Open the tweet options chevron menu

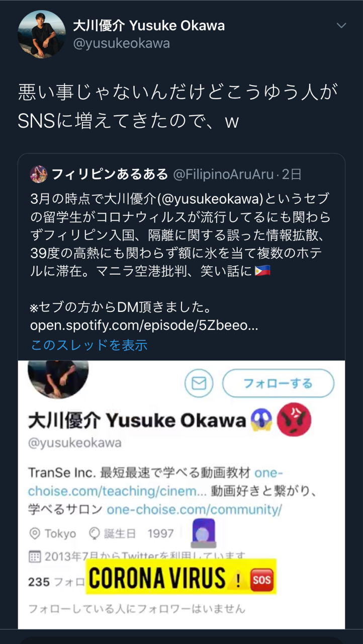pos(341,26)
